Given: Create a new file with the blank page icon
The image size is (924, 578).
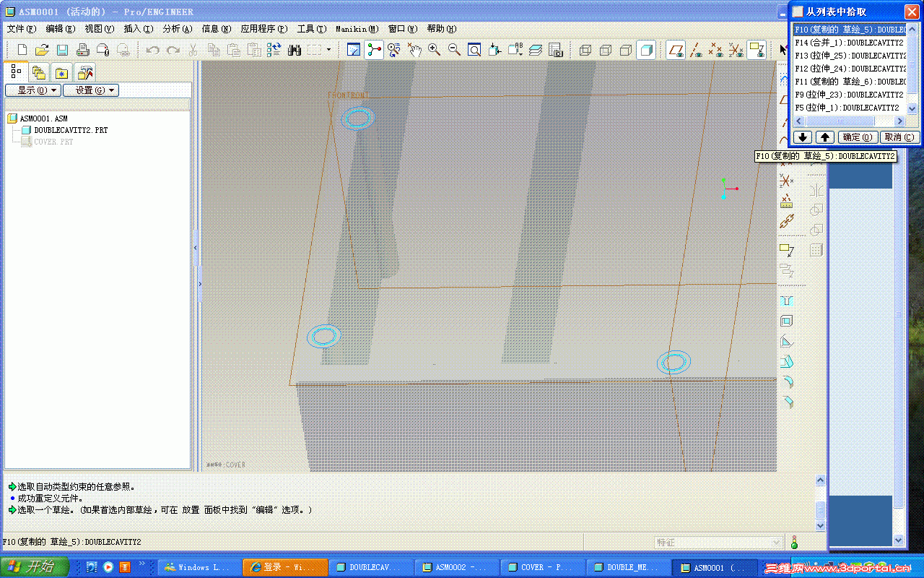Looking at the screenshot, I should pos(22,50).
